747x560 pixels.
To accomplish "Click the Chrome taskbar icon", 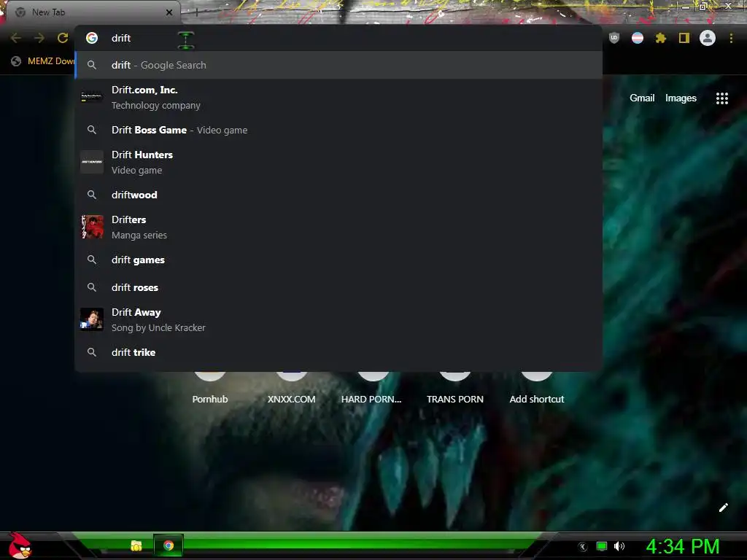I will pos(169,545).
